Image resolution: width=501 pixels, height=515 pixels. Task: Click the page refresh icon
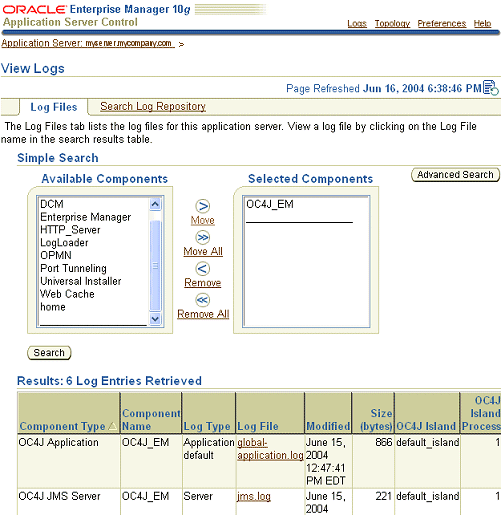coord(491,88)
